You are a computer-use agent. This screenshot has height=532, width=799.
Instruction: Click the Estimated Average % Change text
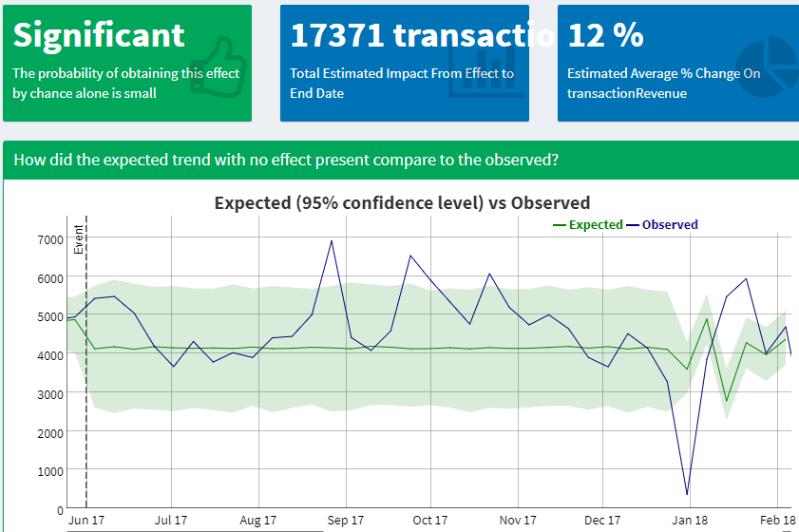(x=663, y=83)
